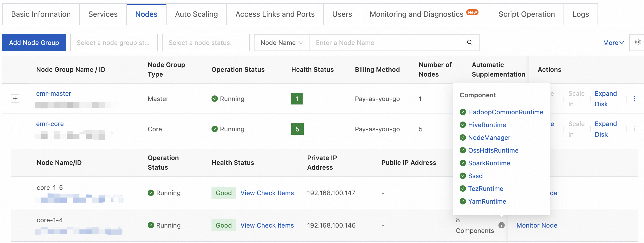Click the Good health tag for core-1-5
This screenshot has height=243, width=644.
click(223, 193)
